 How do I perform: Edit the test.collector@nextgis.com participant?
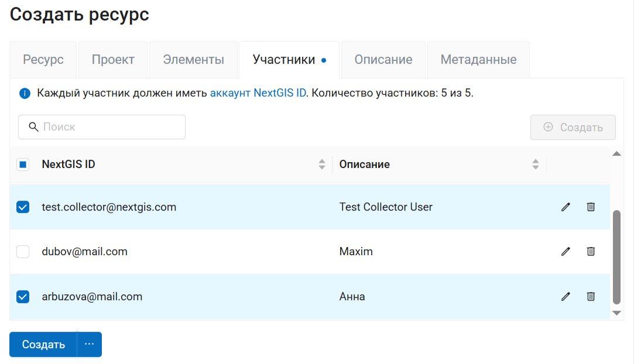[x=565, y=207]
